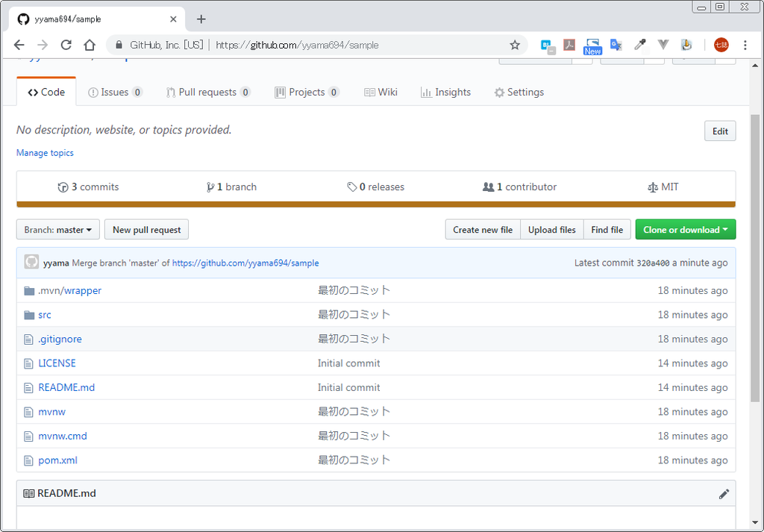Click the folder icon beside src
The width and height of the screenshot is (764, 532).
pos(29,315)
